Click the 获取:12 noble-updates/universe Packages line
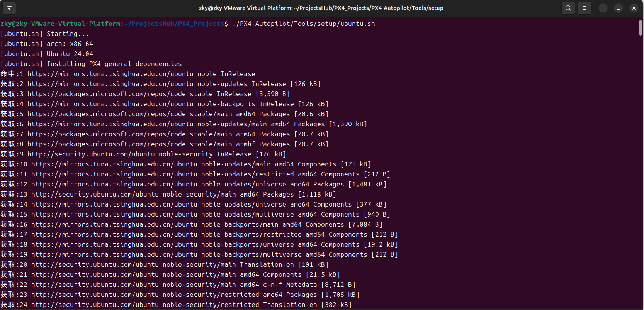644x310 pixels. pyautogui.click(x=194, y=184)
